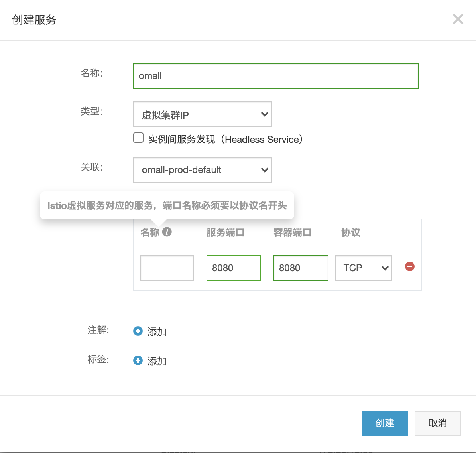Click 添加 text link for 注解

pos(157,332)
